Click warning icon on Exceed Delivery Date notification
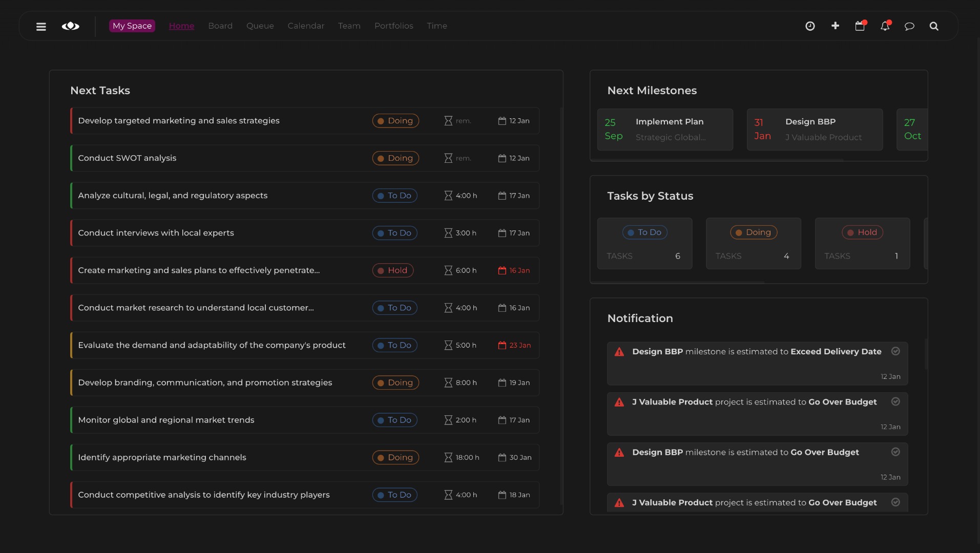The image size is (980, 553). click(x=619, y=352)
